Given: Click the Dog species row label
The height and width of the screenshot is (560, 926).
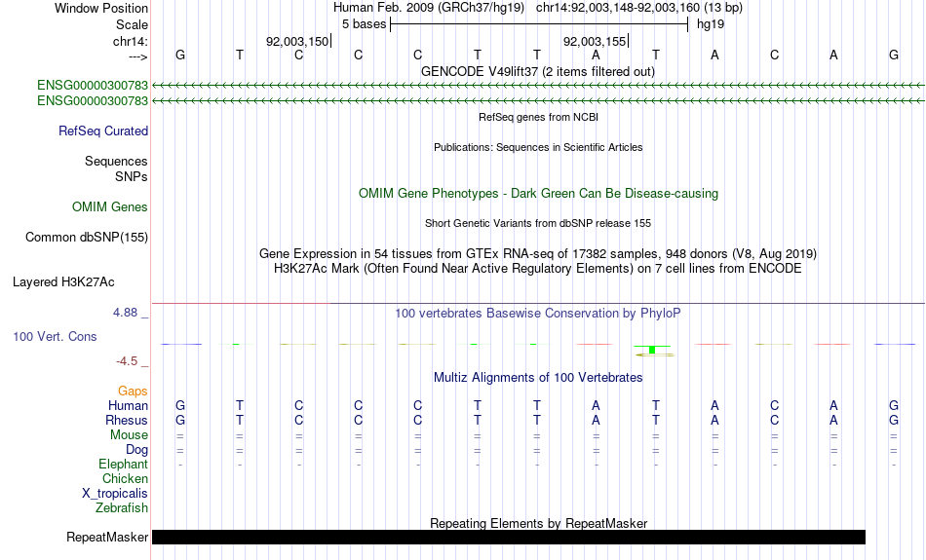Looking at the screenshot, I should pos(136,450).
